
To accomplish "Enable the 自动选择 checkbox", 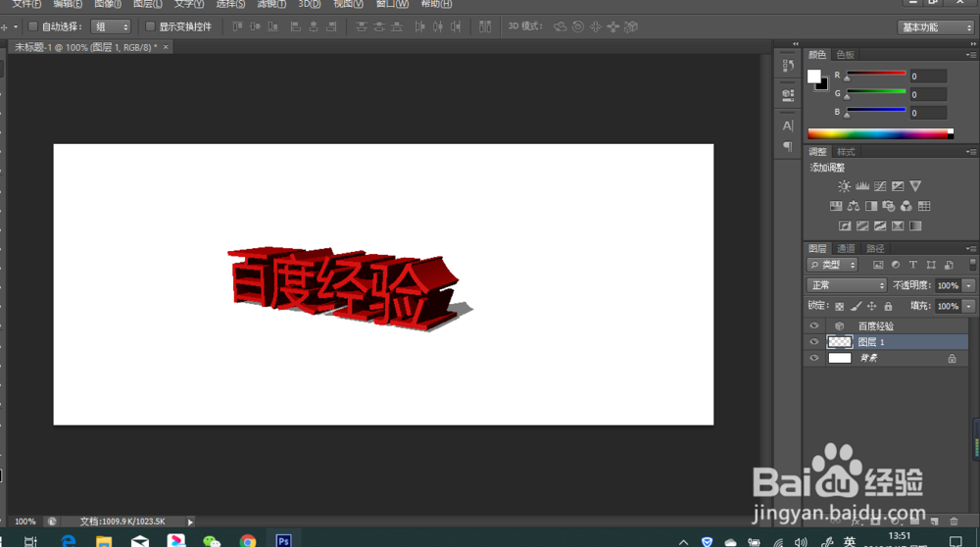I will pos(33,26).
